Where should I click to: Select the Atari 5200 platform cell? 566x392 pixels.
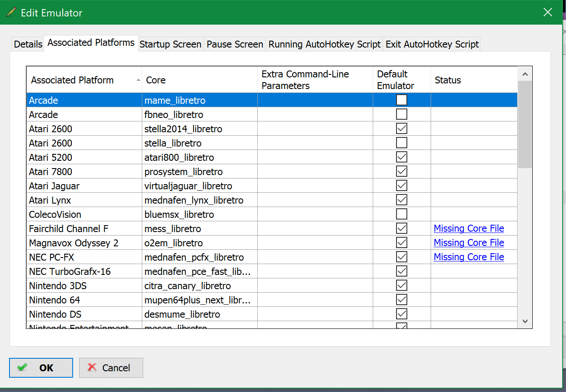[84, 157]
